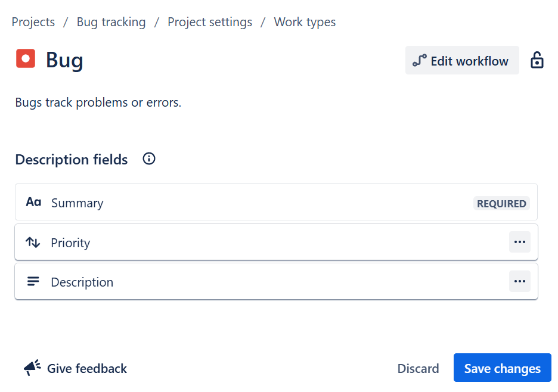The width and height of the screenshot is (558, 392).
Task: Open Bug tracking breadcrumb link
Action: coord(111,22)
